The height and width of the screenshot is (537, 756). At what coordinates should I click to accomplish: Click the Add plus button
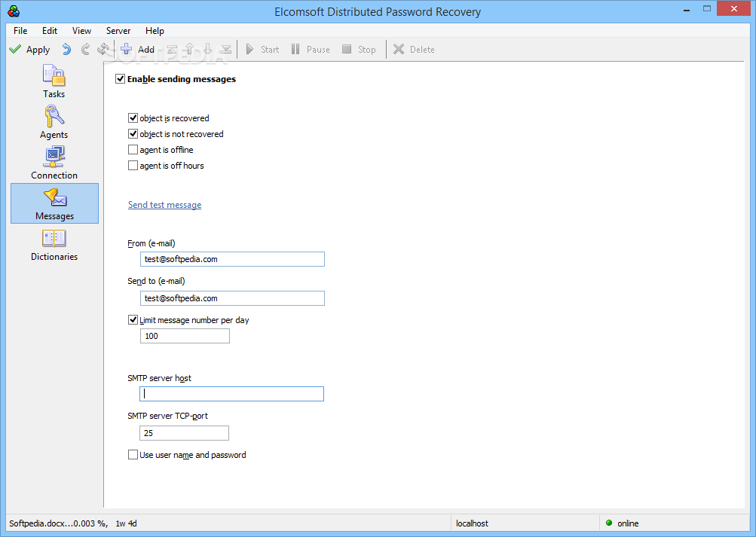click(x=137, y=49)
